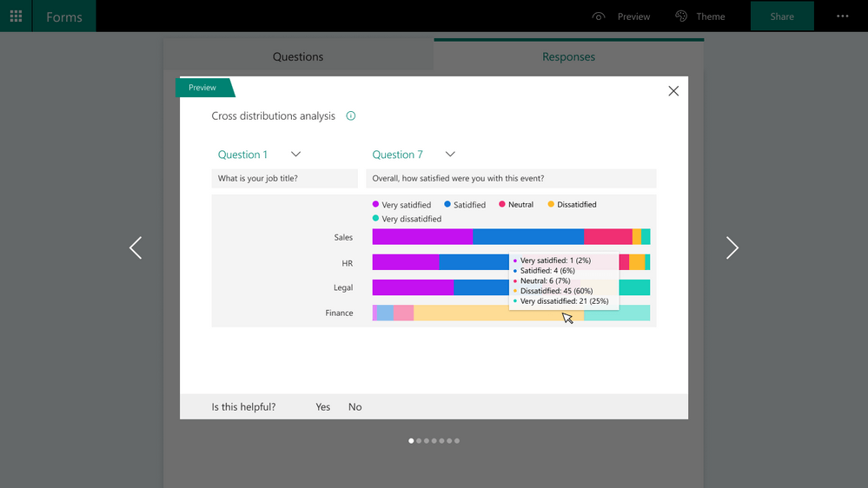
Task: Expand the Question 1 dropdown chevron
Action: [x=295, y=155]
